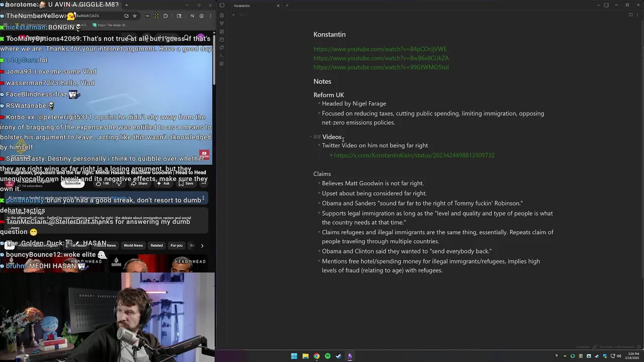Switch note to reading view

pyautogui.click(x=630, y=15)
